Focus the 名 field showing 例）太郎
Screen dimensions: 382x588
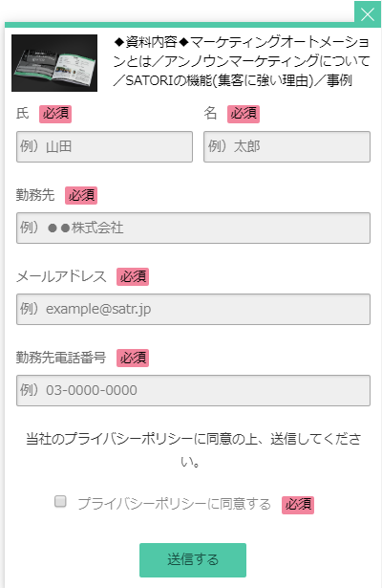coord(286,146)
